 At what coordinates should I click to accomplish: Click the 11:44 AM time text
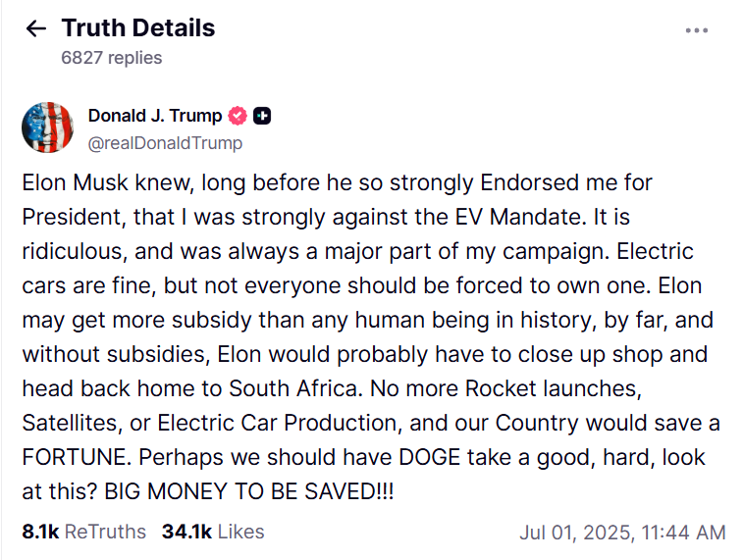(683, 533)
